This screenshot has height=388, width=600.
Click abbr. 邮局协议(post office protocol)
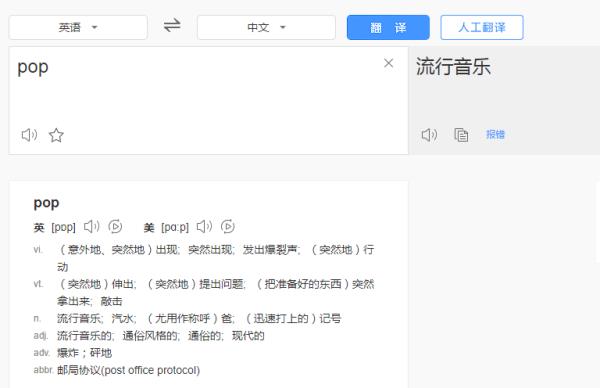[x=129, y=370]
